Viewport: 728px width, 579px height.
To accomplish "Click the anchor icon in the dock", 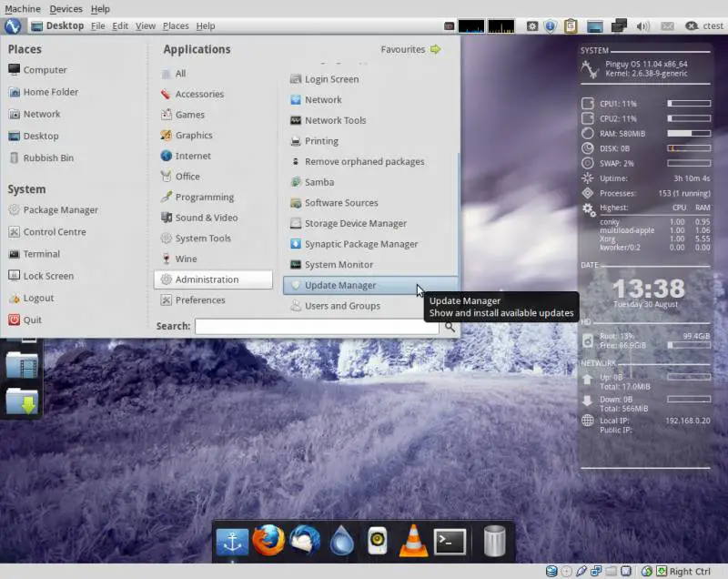I will point(232,542).
